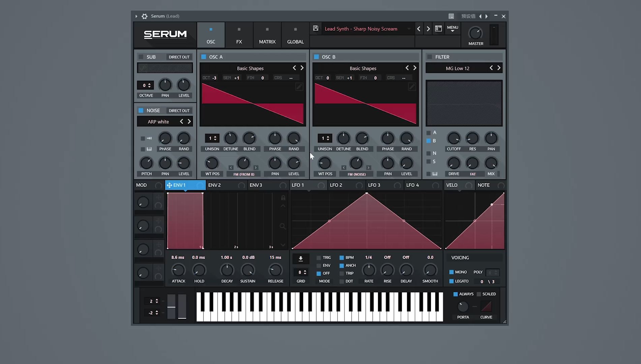Enable the FILTER switch
641x364 pixels.
pyautogui.click(x=430, y=57)
